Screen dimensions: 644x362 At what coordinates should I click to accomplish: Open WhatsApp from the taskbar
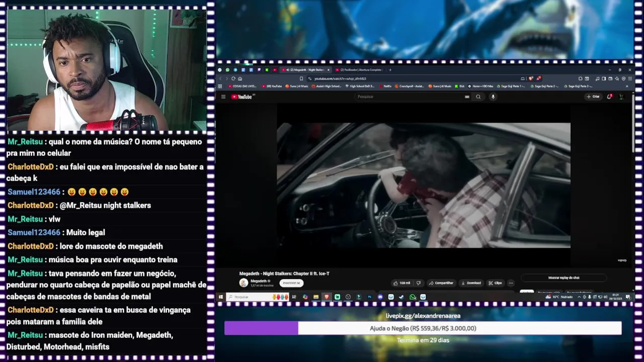coord(412,297)
